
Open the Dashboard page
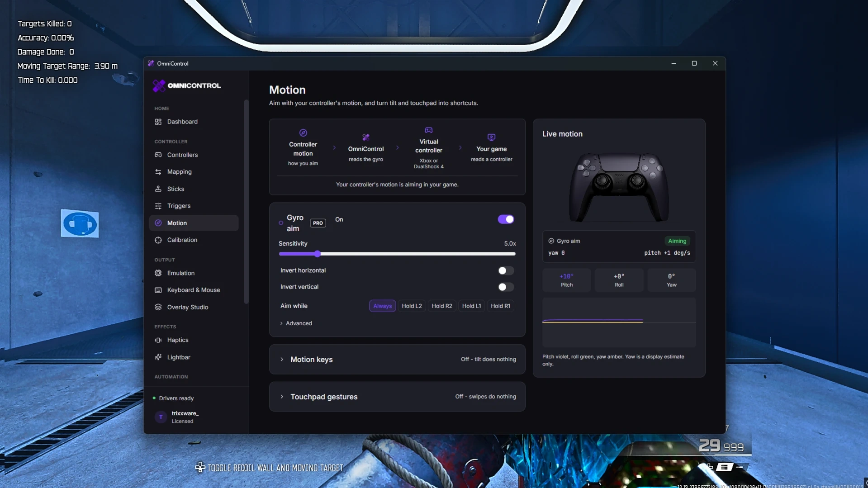click(x=194, y=122)
